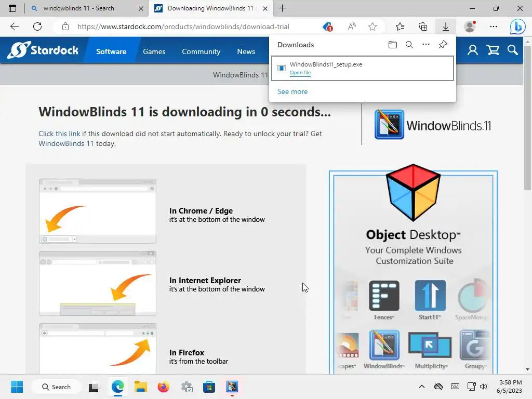Open the tab actions menu icon
This screenshot has height=399, width=532.
click(x=12, y=8)
